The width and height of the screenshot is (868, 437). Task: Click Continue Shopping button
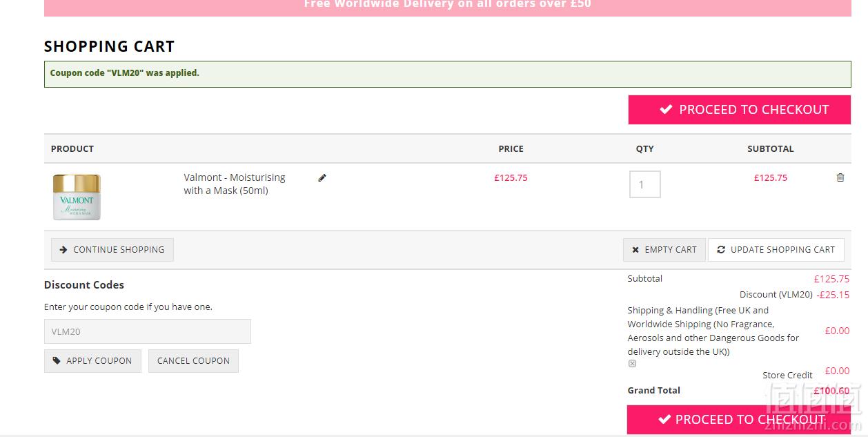point(112,250)
